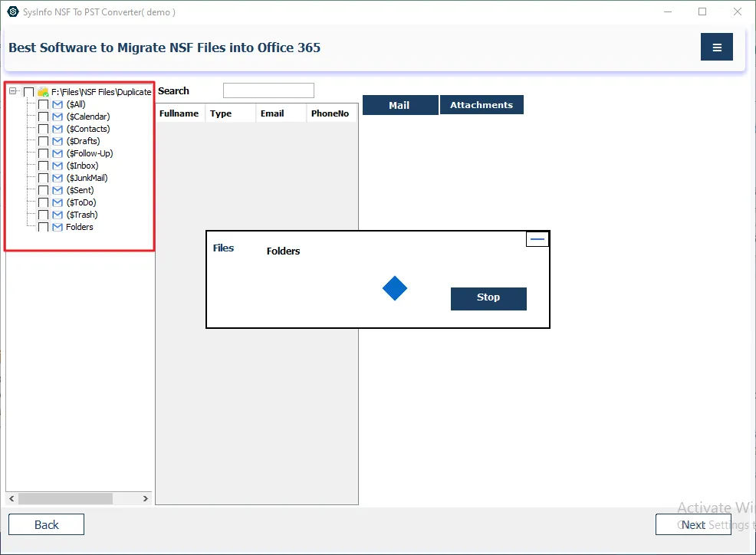Click the ($Calendar) mail envelope icon
The height and width of the screenshot is (555, 756).
58,117
